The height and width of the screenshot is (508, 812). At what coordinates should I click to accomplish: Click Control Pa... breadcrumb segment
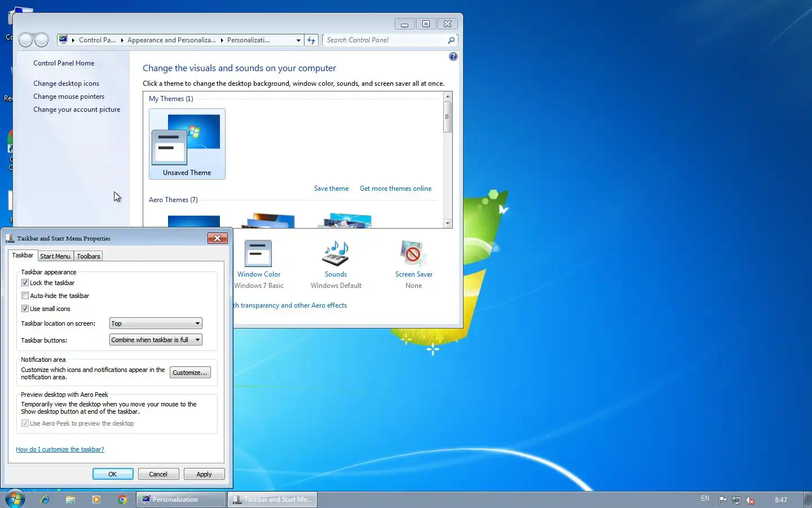click(x=97, y=40)
